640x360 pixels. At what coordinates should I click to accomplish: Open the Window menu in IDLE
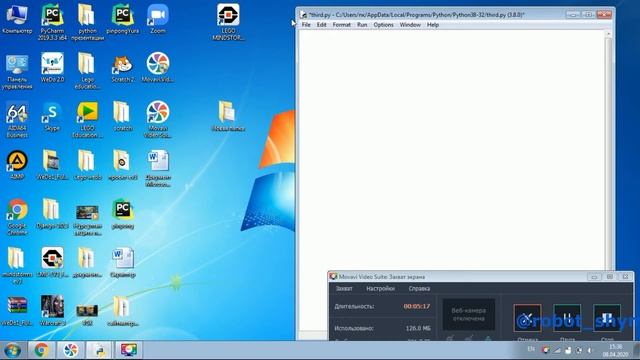(410, 25)
